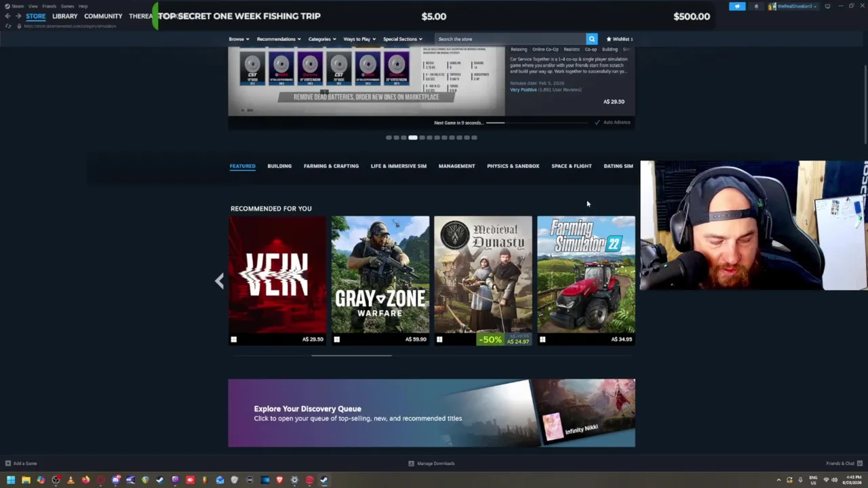The height and width of the screenshot is (488, 868).
Task: Go forward with the Steam forward arrow
Action: (19, 16)
